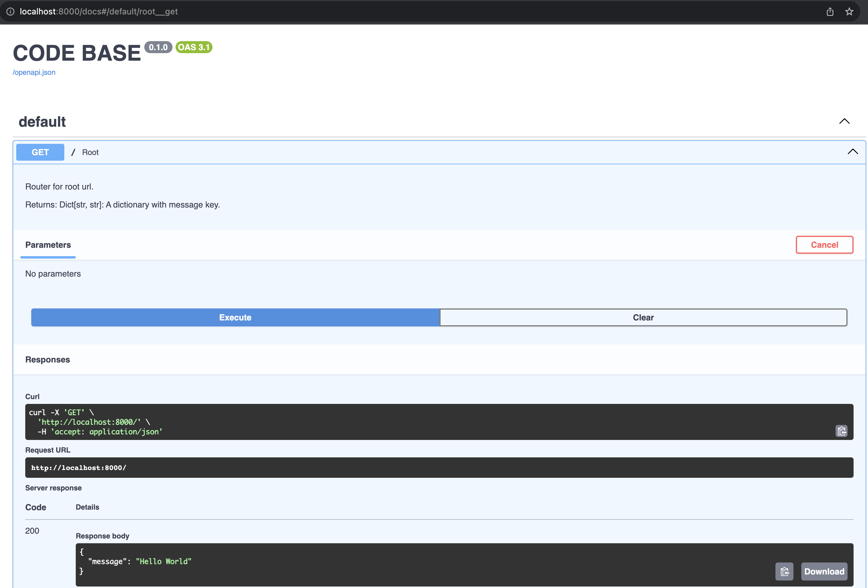This screenshot has height=588, width=868.
Task: Cancel the try-it-out mode
Action: [824, 245]
